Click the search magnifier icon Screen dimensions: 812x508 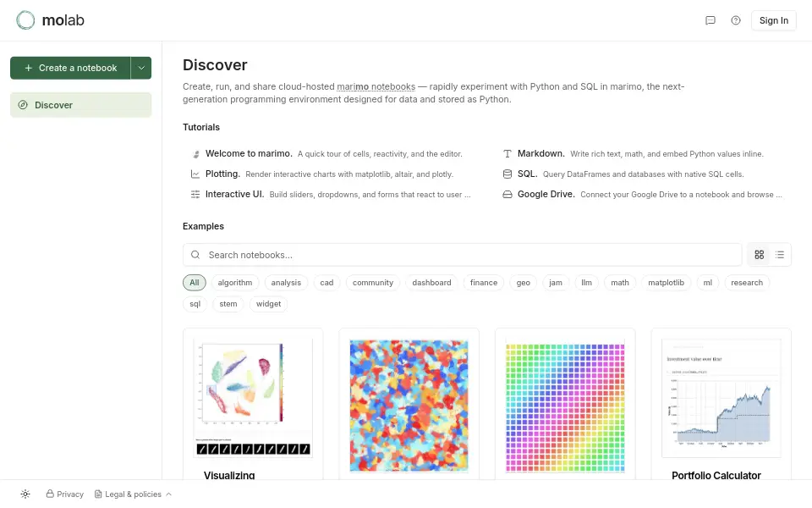click(195, 255)
